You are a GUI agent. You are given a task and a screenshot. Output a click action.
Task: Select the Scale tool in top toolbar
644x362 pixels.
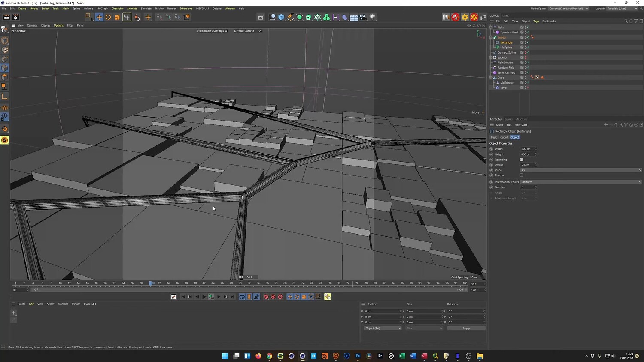click(x=117, y=17)
